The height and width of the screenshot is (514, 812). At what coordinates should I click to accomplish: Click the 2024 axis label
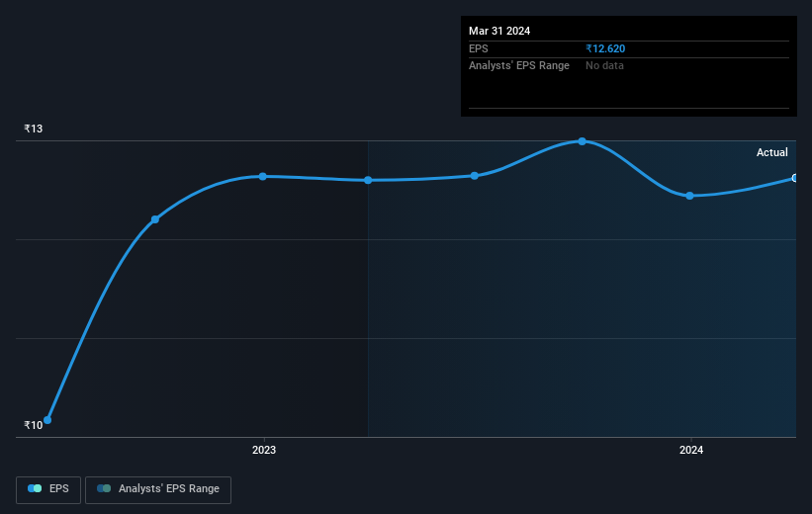(691, 450)
